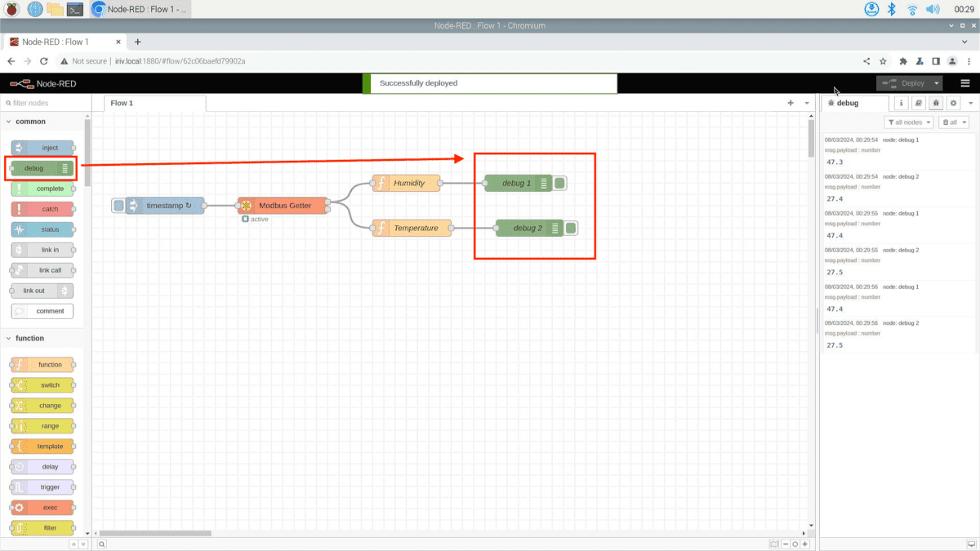
Task: Open the info sidebar tab icon
Action: click(x=901, y=104)
